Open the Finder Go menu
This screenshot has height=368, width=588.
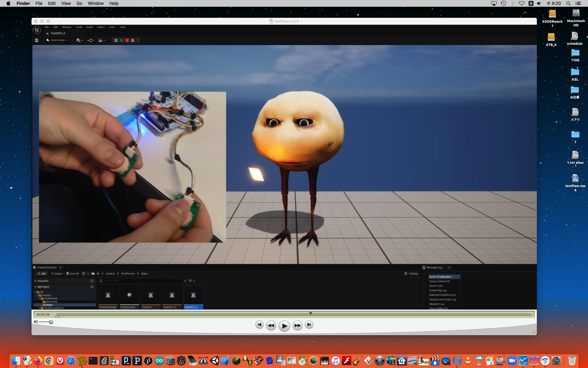point(79,3)
